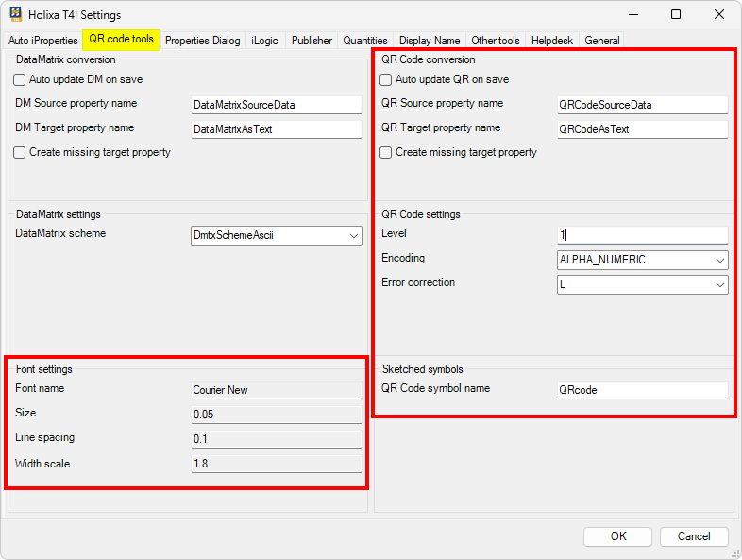Viewport: 742px width, 560px height.
Task: Open the Properties Dialog tab
Action: (202, 41)
